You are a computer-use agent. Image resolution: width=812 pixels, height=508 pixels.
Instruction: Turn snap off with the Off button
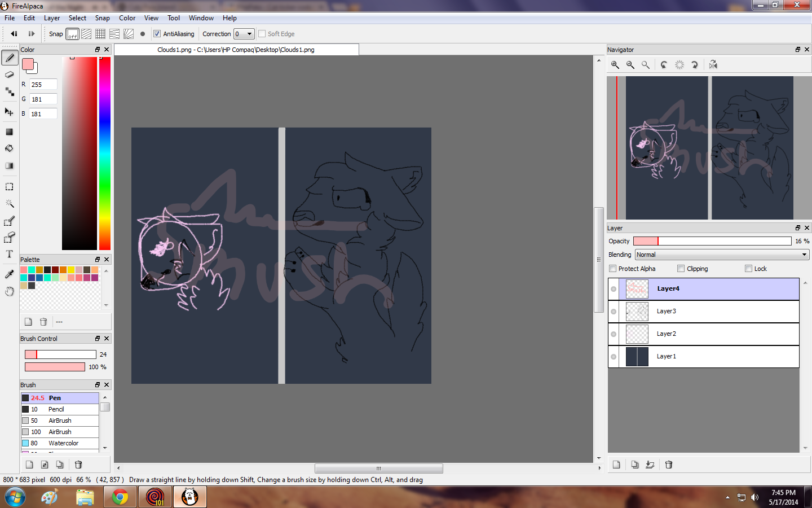pos(73,34)
